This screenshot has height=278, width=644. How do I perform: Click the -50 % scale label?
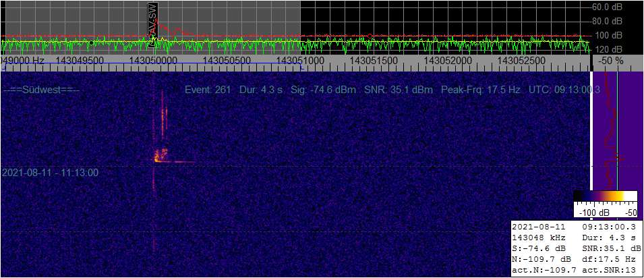611,61
